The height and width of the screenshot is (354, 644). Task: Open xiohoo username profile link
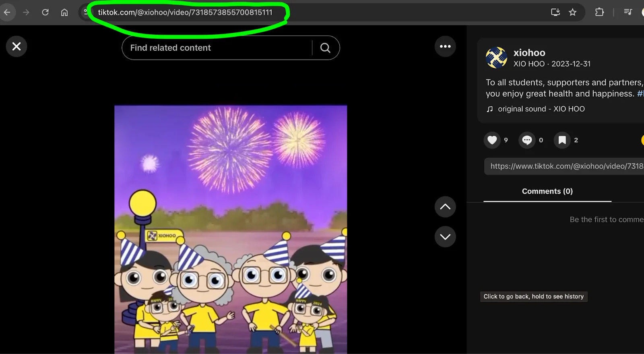point(529,53)
